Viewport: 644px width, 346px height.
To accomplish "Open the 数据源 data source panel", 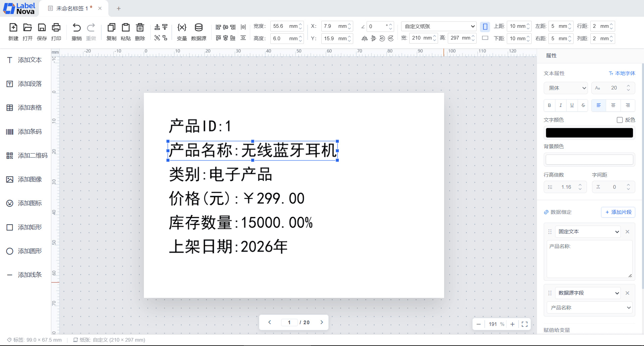I will coord(199,32).
